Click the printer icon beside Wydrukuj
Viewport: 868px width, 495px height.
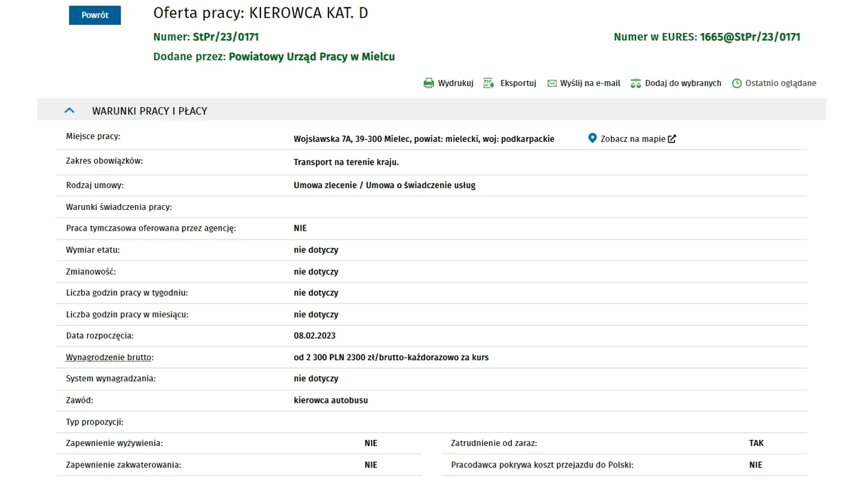428,83
